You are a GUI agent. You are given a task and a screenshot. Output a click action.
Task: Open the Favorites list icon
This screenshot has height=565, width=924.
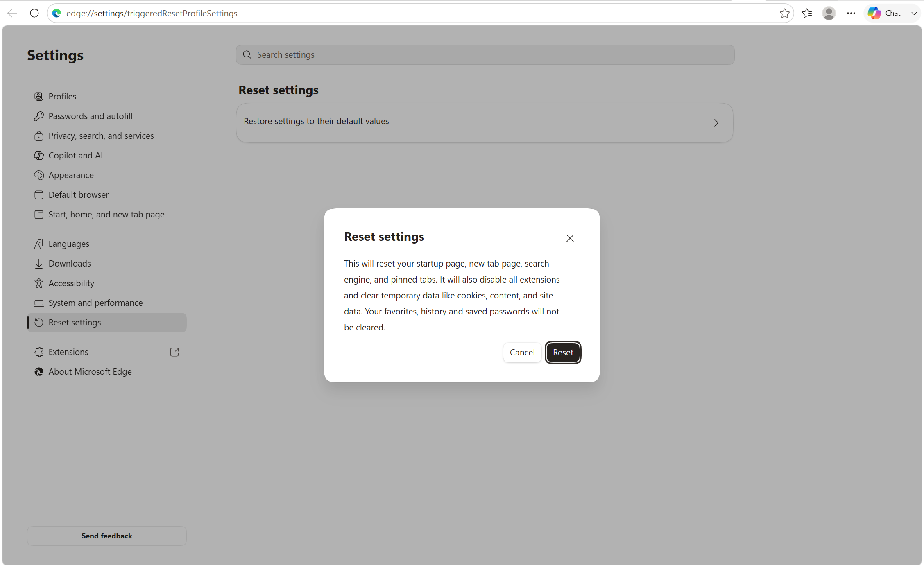point(807,13)
